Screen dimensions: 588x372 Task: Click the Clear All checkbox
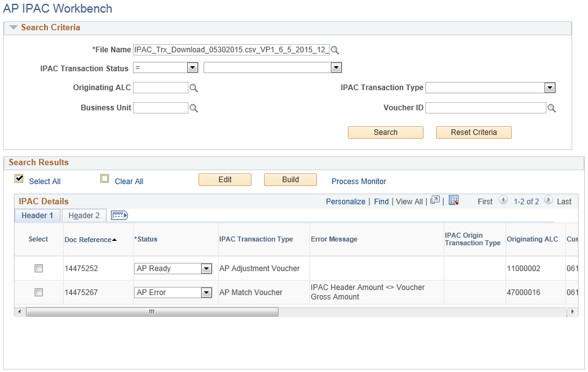tap(105, 178)
